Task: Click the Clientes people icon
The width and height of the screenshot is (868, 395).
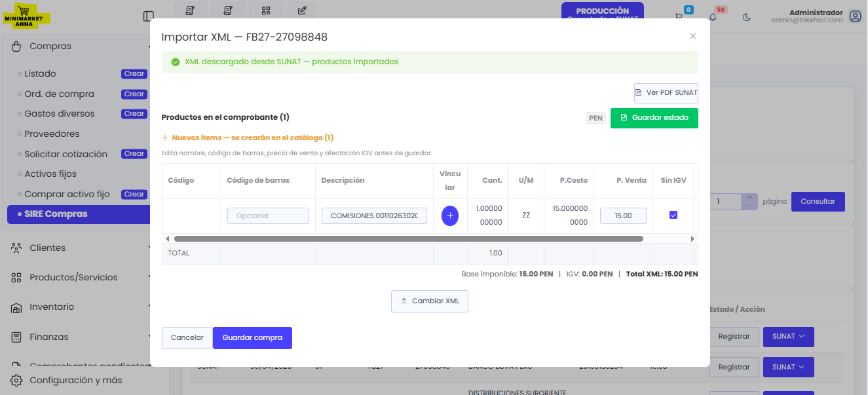Action: 16,248
